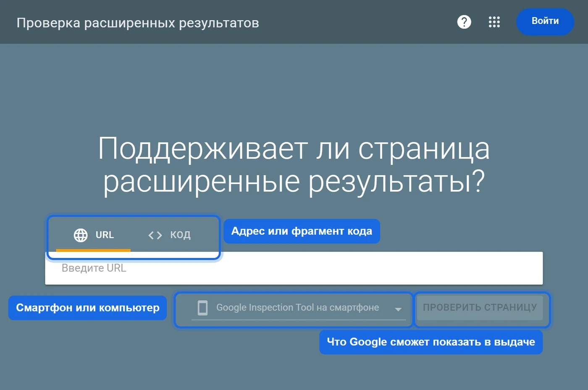Viewport: 588px width, 390px height.
Task: Switch to the URL tab
Action: point(94,235)
